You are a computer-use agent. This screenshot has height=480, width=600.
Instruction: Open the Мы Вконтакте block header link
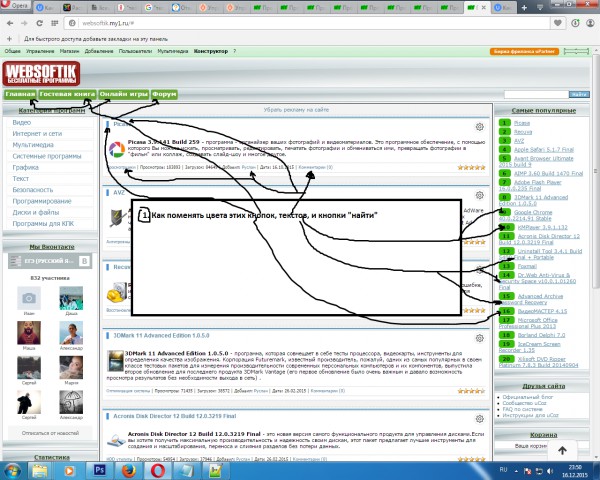pos(52,247)
